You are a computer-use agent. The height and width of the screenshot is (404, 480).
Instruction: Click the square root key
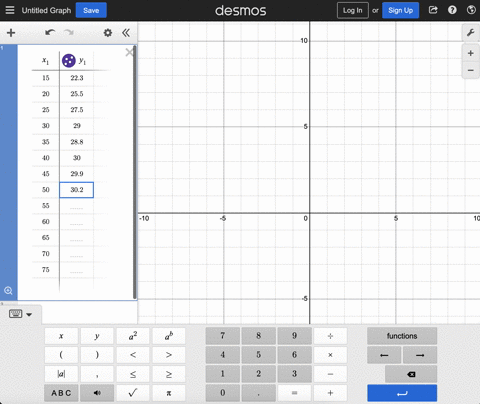coord(133,393)
